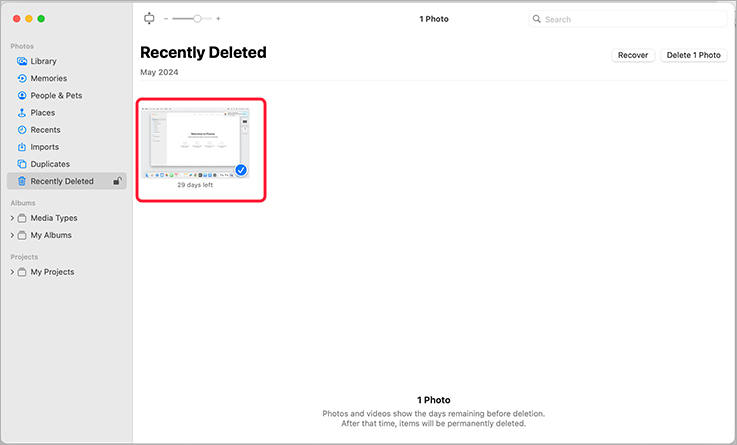737x445 pixels.
Task: Select the Memories icon in sidebar
Action: 22,78
